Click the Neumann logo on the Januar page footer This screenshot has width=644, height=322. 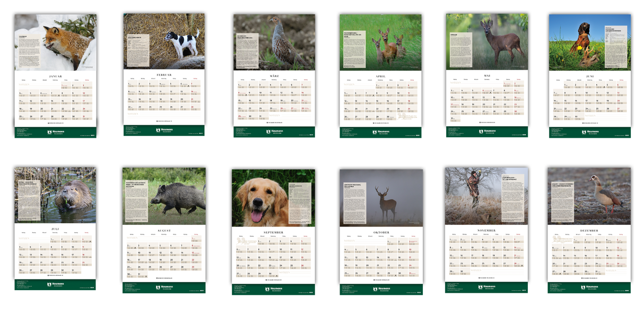[x=56, y=132]
